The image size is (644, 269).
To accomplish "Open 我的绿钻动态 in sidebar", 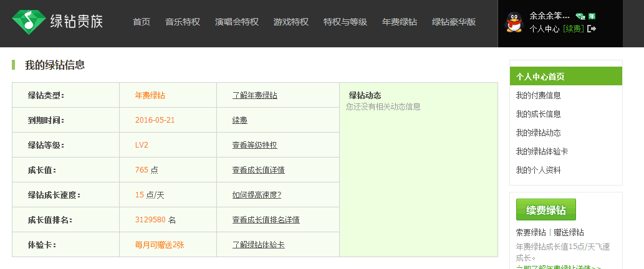I will point(539,133).
